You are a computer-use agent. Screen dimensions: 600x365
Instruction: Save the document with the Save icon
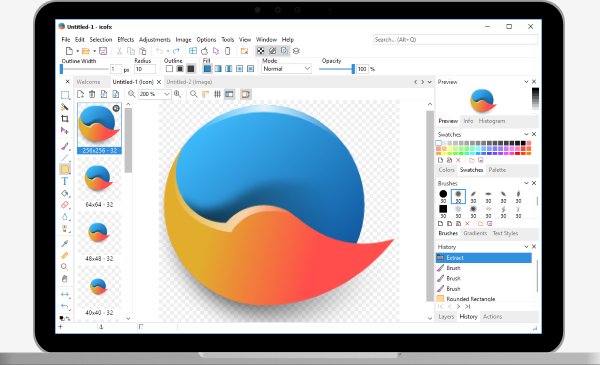(103, 51)
